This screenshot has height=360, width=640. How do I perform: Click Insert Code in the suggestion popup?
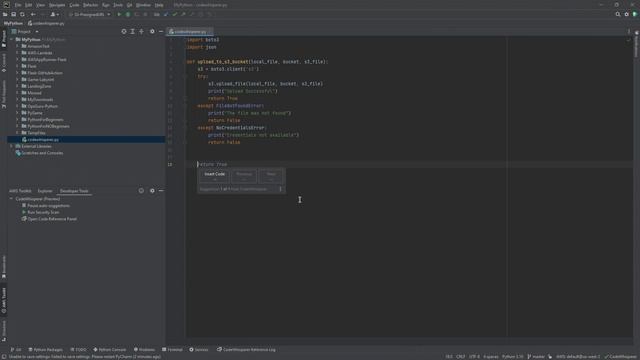pyautogui.click(x=214, y=176)
